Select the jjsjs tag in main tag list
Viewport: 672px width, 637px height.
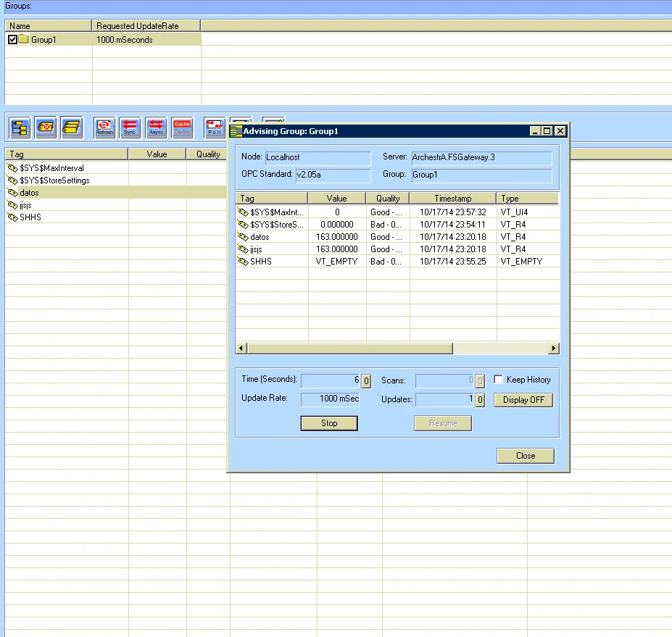(x=25, y=205)
